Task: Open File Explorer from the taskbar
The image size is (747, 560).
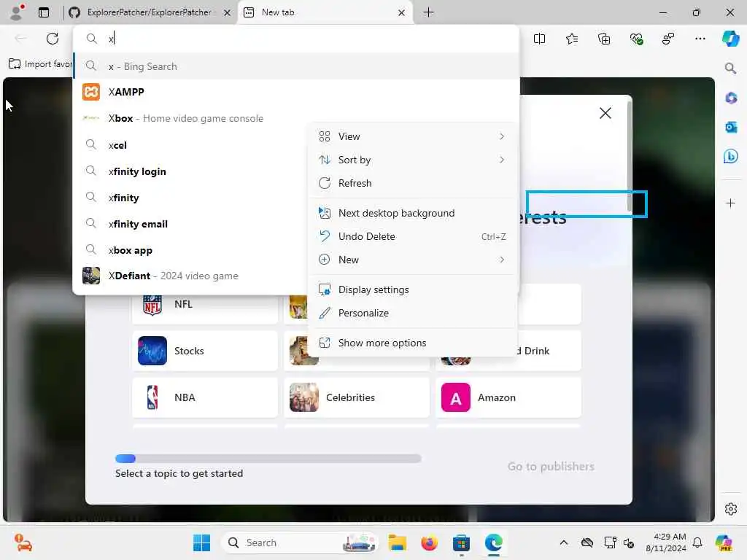Action: tap(397, 542)
